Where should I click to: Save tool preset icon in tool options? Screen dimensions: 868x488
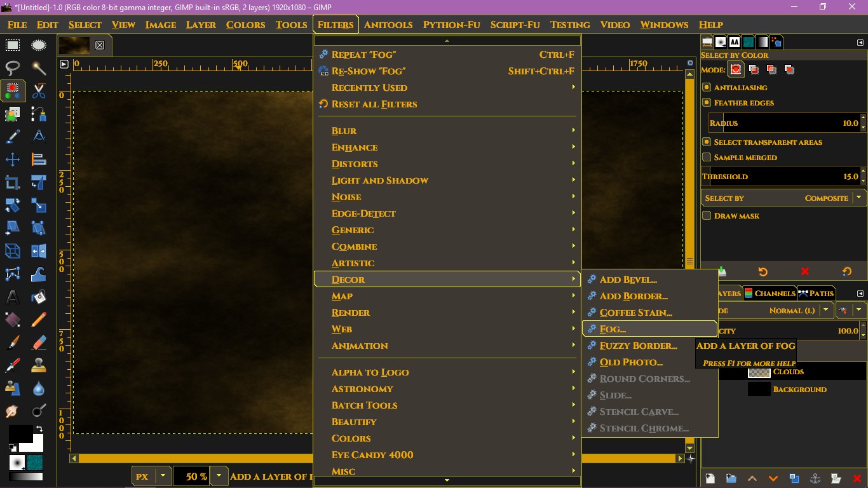pos(722,271)
